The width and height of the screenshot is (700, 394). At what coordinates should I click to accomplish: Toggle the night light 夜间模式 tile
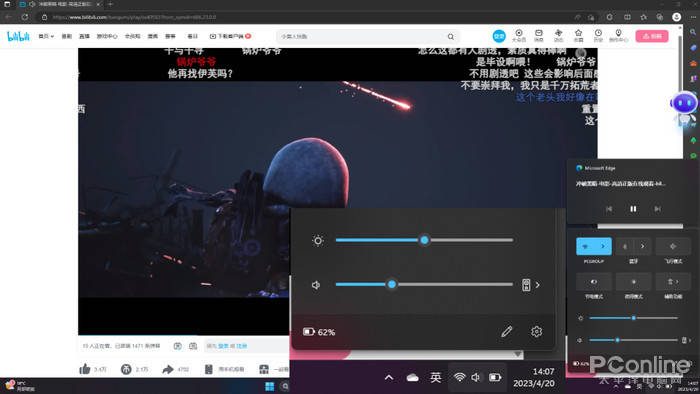pyautogui.click(x=633, y=282)
